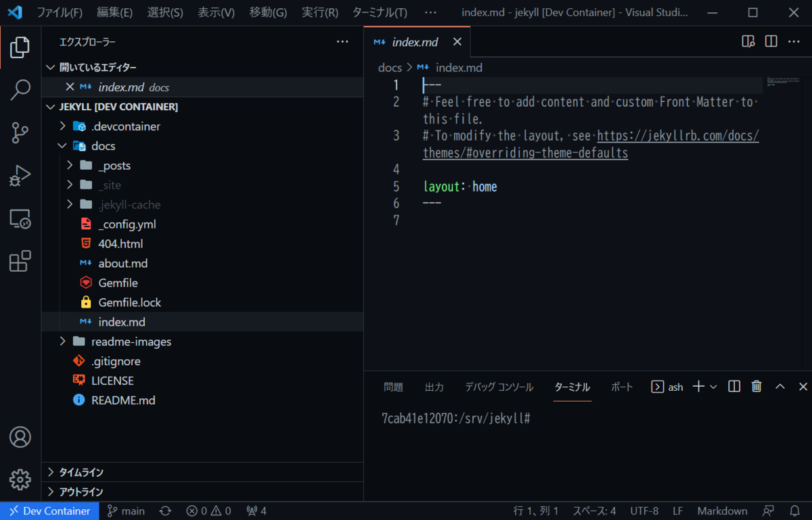Viewport: 812px width, 520px height.
Task: Split the editor to the right
Action: click(x=771, y=42)
